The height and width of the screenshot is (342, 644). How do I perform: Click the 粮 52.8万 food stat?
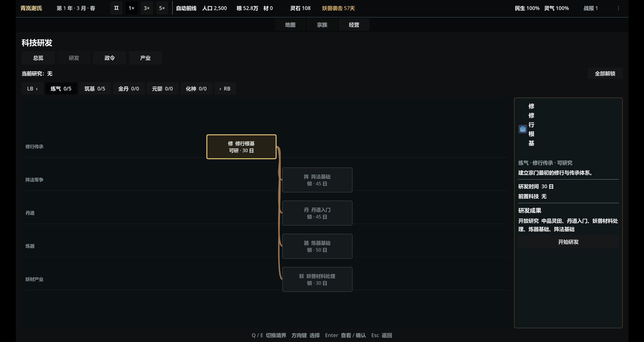(x=247, y=8)
